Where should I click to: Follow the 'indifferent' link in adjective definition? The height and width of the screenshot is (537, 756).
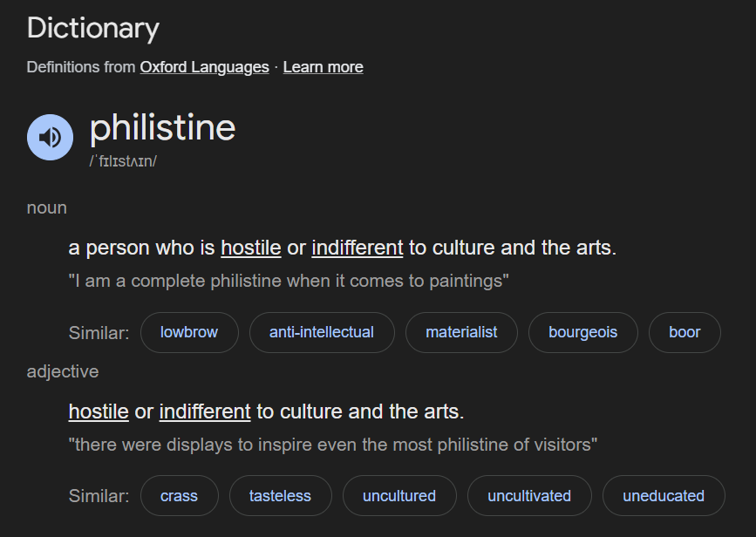tap(205, 411)
